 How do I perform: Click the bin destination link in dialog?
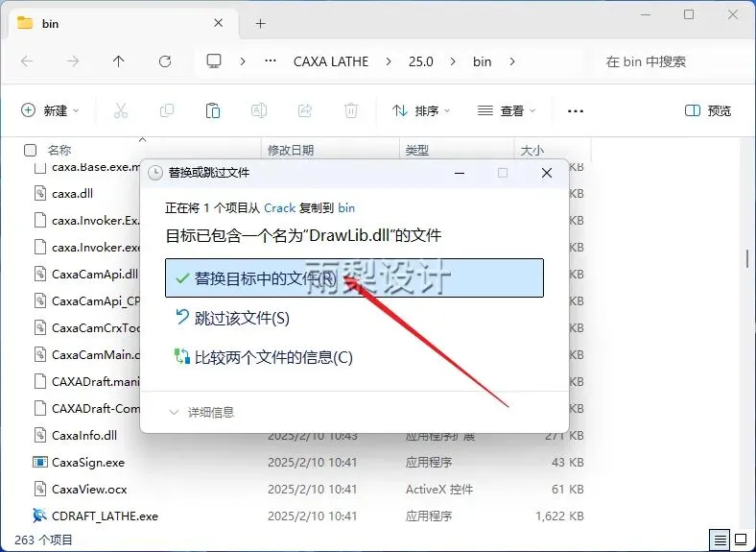click(x=346, y=208)
